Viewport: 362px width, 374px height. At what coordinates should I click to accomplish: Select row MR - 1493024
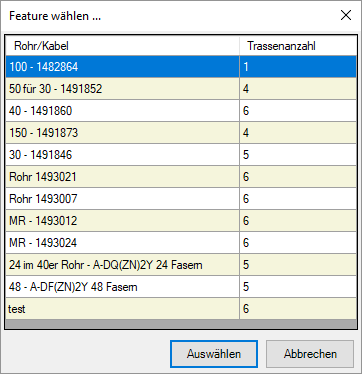181,243
